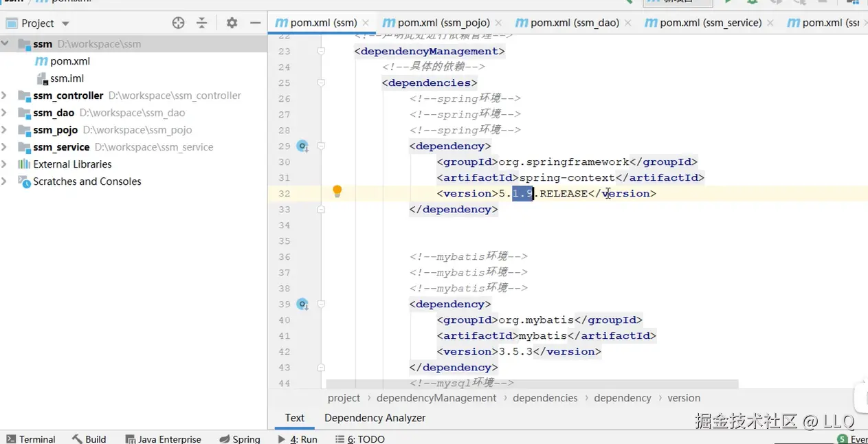Screen dimensions: 868x444
Task: Click the 具体的依赖 comment on line 24
Action: [x=434, y=67]
